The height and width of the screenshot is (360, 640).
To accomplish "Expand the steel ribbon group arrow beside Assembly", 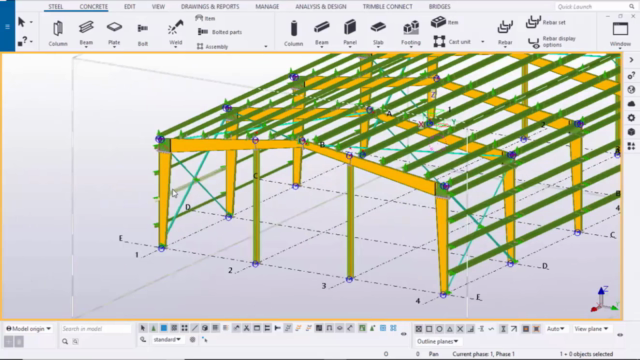I will 266,47.
